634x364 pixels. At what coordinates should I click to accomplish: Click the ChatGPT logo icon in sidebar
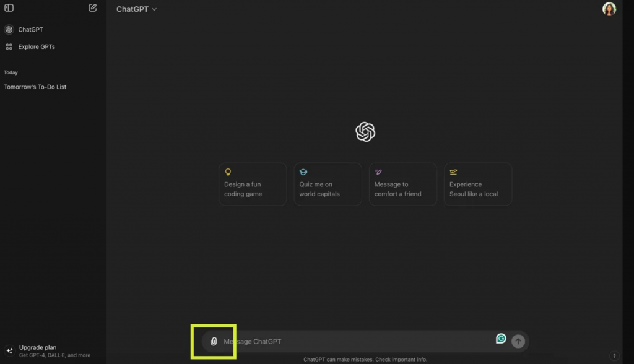(x=9, y=30)
